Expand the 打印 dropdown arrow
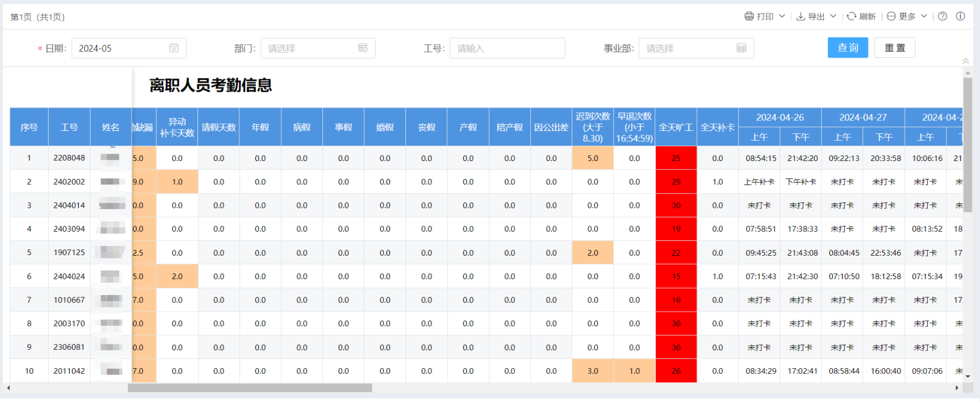 (782, 17)
